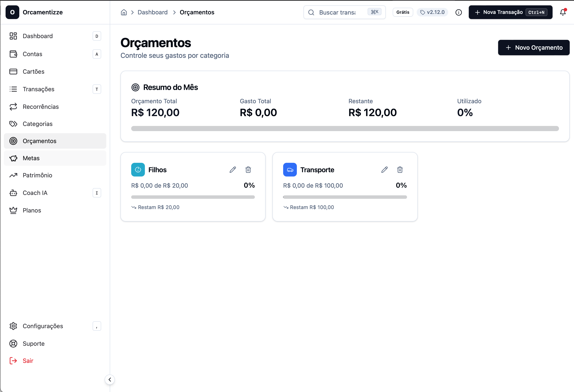Click the Novo Orçamento button
This screenshot has width=574, height=392.
point(533,47)
